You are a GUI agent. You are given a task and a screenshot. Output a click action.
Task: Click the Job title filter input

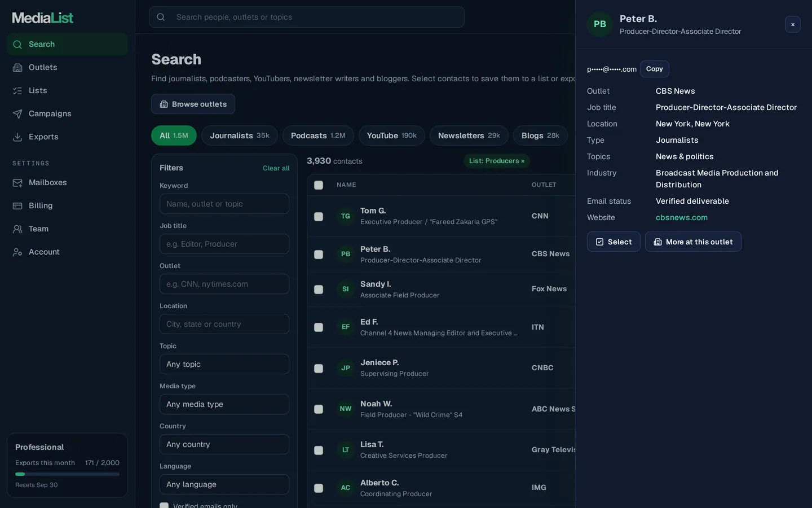click(224, 244)
